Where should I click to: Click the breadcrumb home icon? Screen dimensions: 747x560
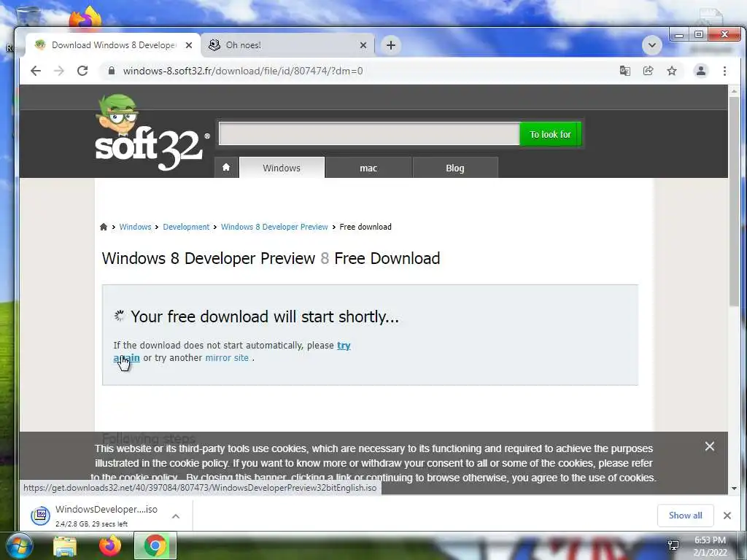coord(104,227)
